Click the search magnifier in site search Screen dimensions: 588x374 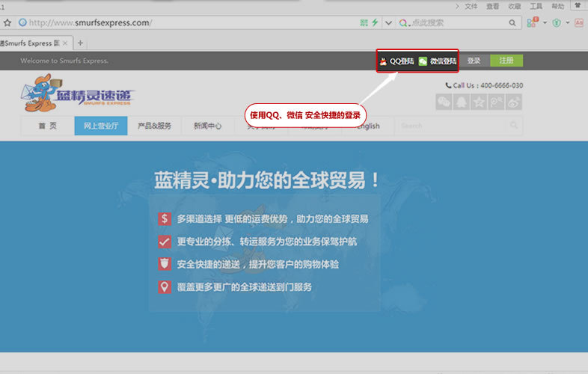tap(514, 126)
